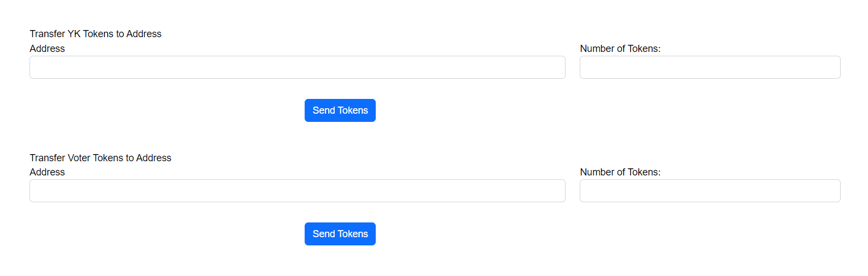
Task: Select the blue button below Voter Address field
Action: [340, 234]
